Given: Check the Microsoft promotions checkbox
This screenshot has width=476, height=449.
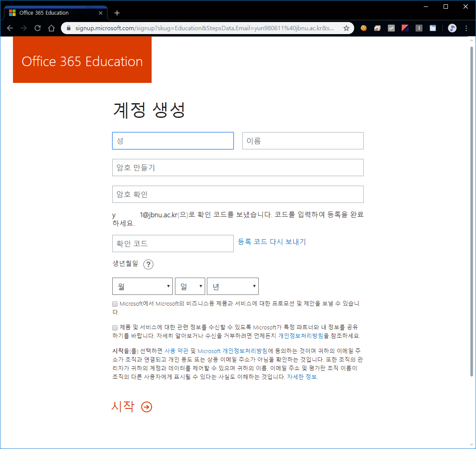Looking at the screenshot, I should click(115, 304).
